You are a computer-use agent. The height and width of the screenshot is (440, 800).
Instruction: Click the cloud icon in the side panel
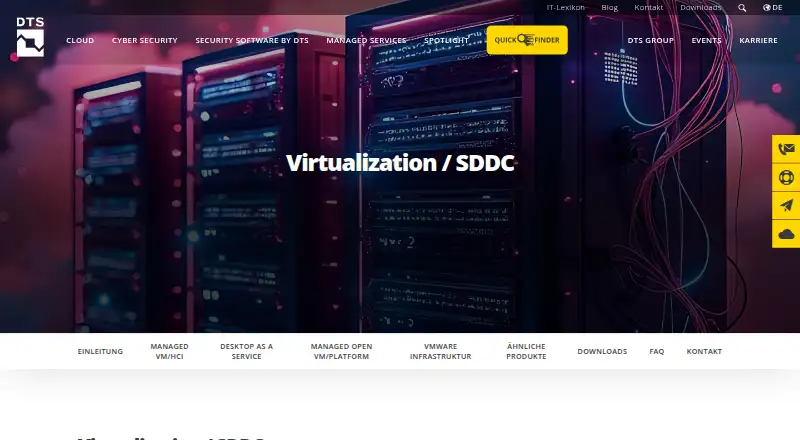point(786,234)
